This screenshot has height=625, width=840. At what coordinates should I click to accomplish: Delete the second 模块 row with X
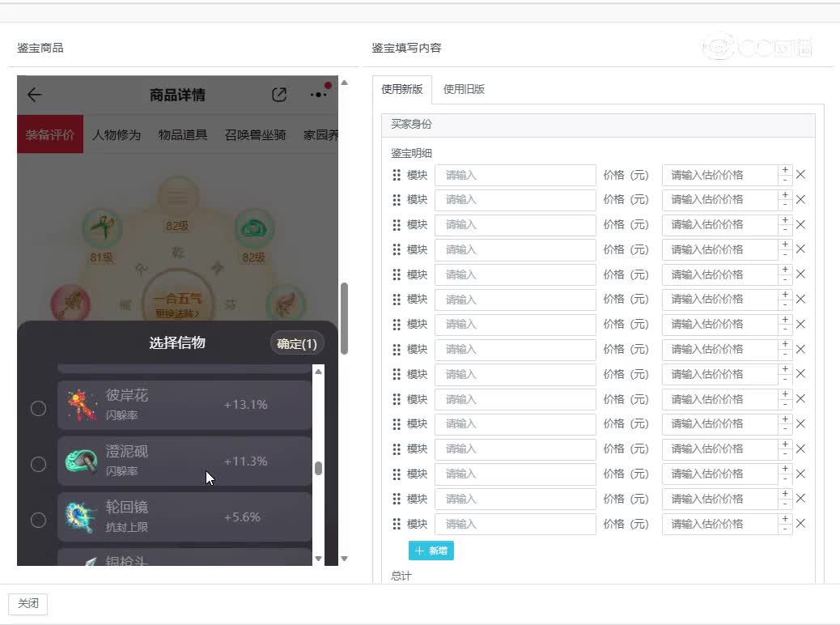(800, 199)
